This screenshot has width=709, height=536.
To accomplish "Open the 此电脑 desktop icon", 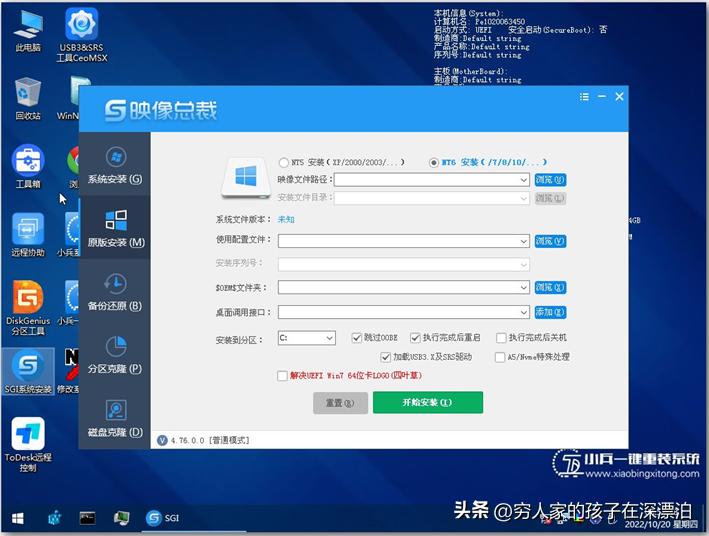I will pyautogui.click(x=28, y=32).
